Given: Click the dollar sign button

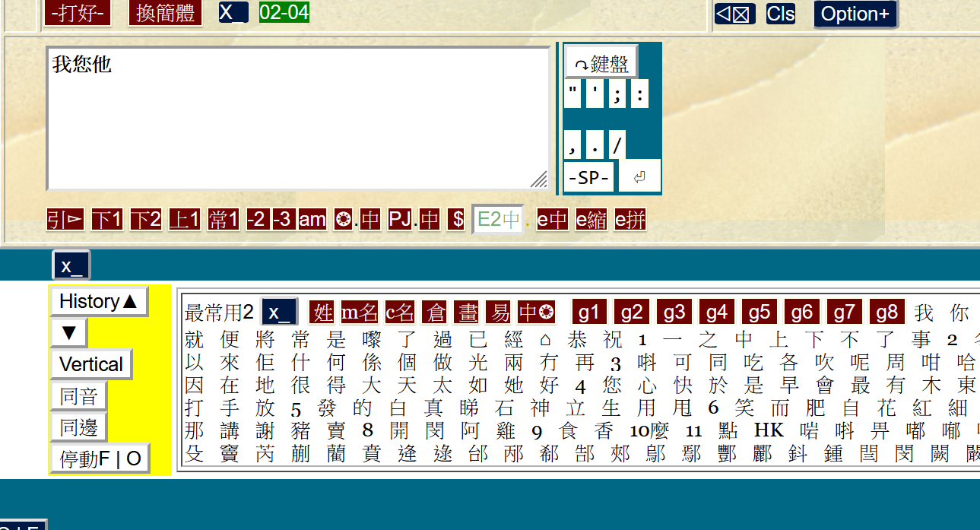Looking at the screenshot, I should 456,220.
